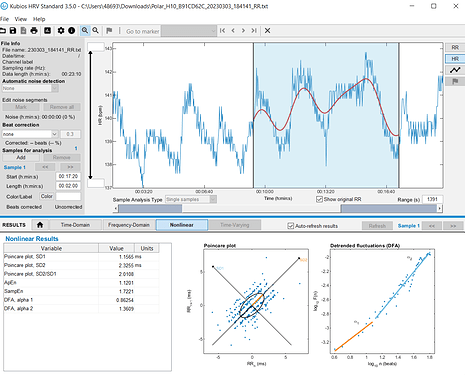Screen dimensions: 465x375
Task: Click the Add sample button
Action: 21,157
